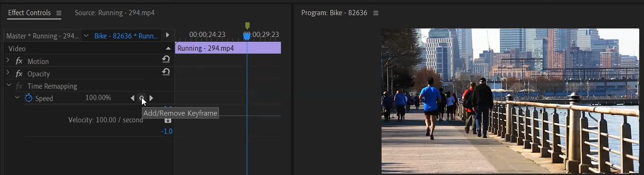Viewport: 644px width, 175px height.
Task: Click the green marker above the ruler
Action: [x=247, y=25]
